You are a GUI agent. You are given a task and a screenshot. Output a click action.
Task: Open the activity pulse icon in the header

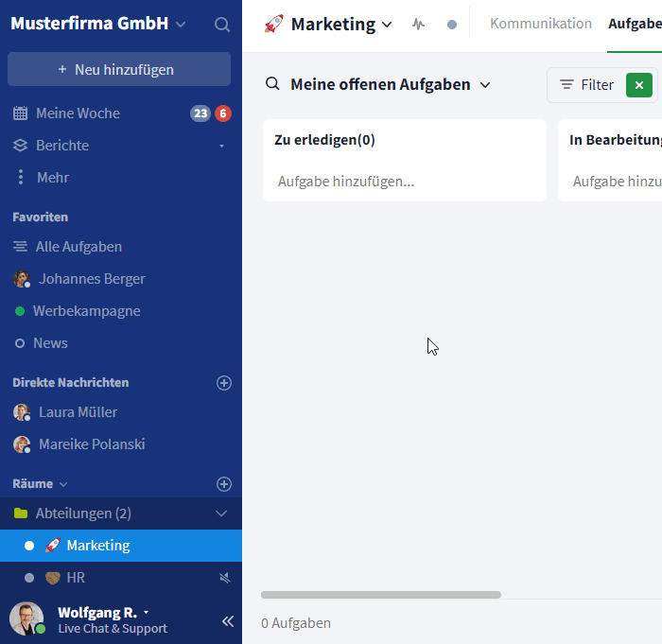(x=418, y=24)
